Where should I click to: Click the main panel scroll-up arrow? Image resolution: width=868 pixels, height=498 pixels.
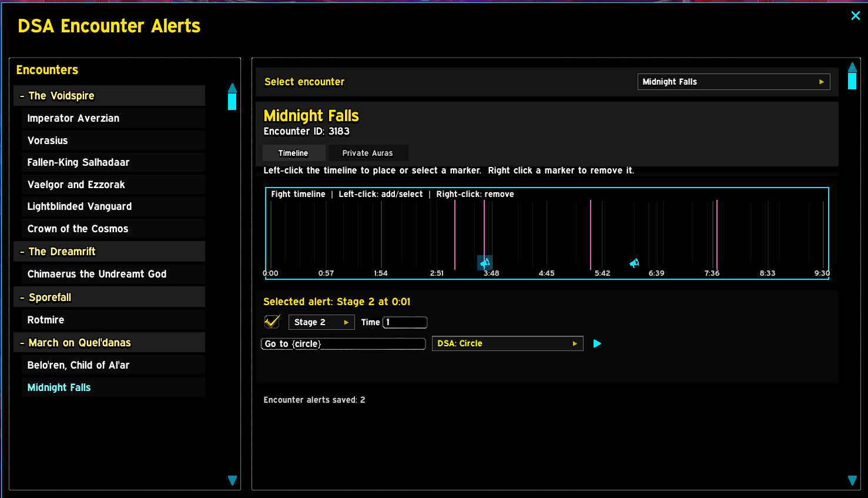tap(852, 67)
